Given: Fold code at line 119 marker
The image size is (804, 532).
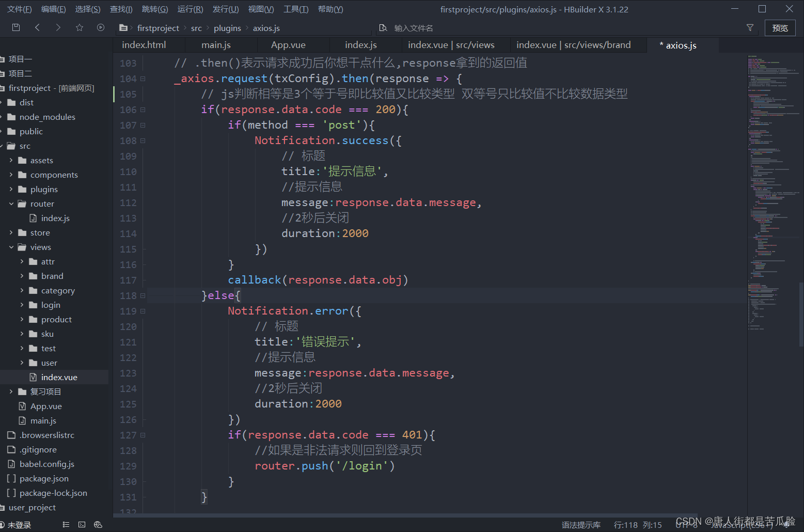Looking at the screenshot, I should [x=143, y=311].
